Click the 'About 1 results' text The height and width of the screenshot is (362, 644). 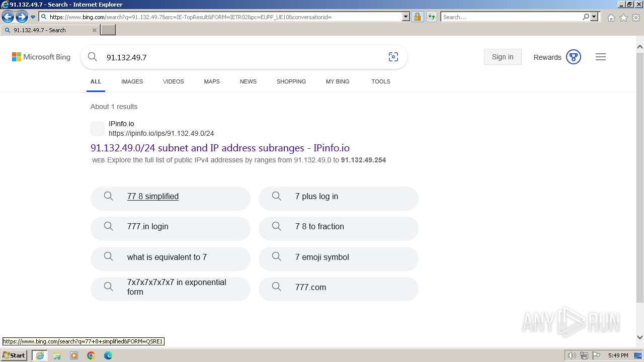(x=114, y=107)
